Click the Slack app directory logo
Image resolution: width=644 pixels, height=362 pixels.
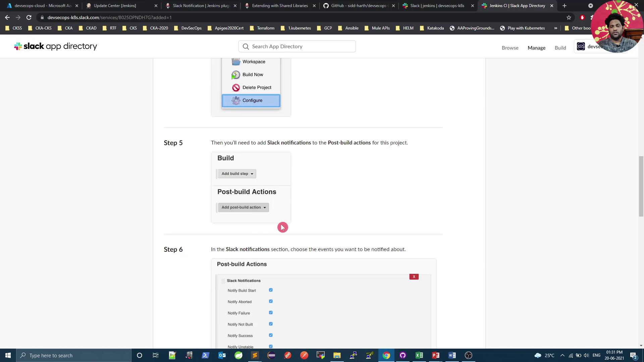55,46
